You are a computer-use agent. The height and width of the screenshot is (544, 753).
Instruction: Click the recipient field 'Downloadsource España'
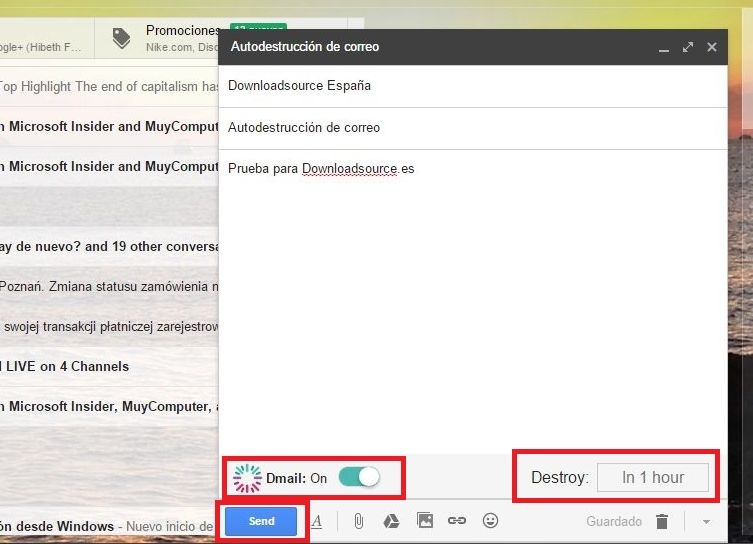pyautogui.click(x=473, y=86)
